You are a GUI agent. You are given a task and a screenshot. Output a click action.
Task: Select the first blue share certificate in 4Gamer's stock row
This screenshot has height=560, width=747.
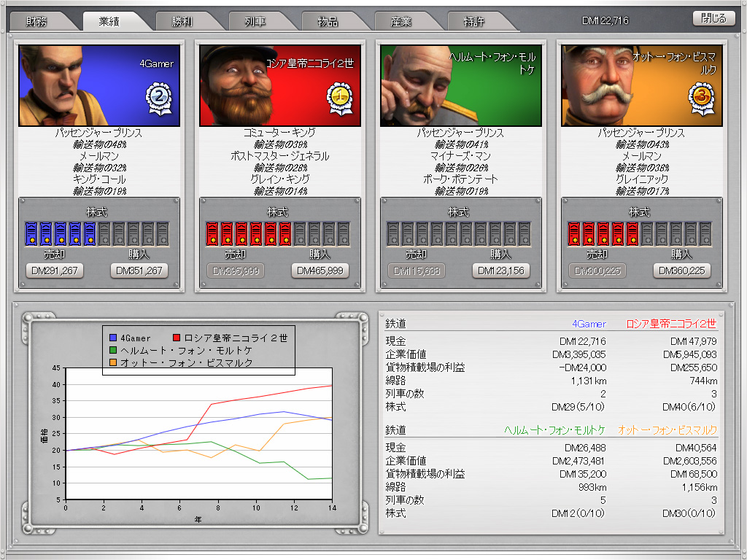coord(31,233)
